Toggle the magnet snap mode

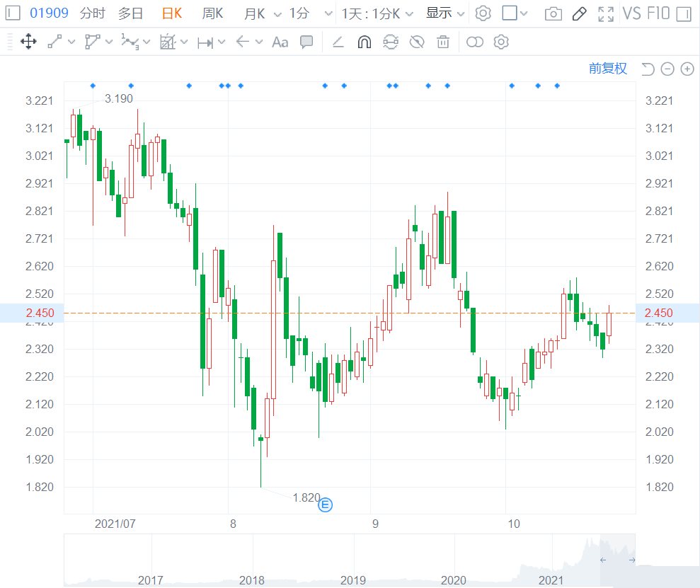coord(365,42)
